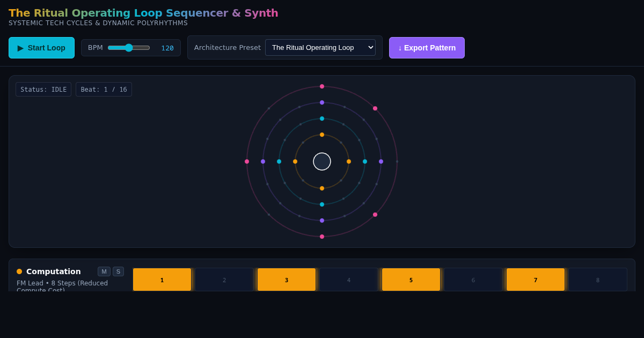644x338 pixels.
Task: Click the center hub of the ring visualizer
Action: click(322, 161)
